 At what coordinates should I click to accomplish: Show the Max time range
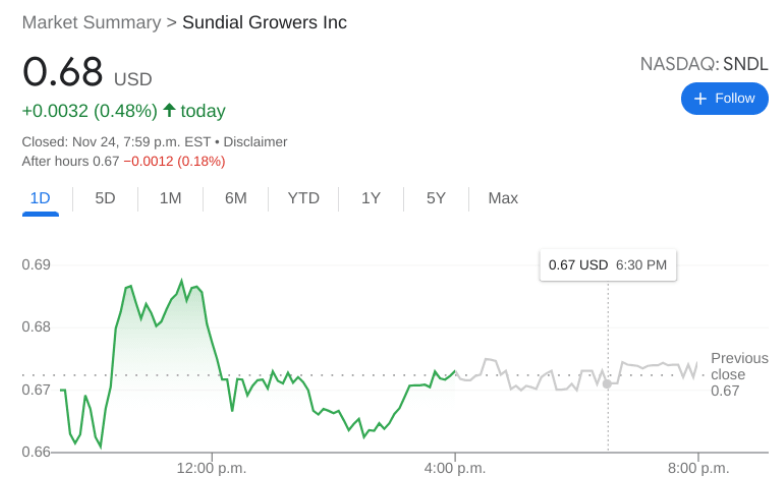tap(503, 198)
